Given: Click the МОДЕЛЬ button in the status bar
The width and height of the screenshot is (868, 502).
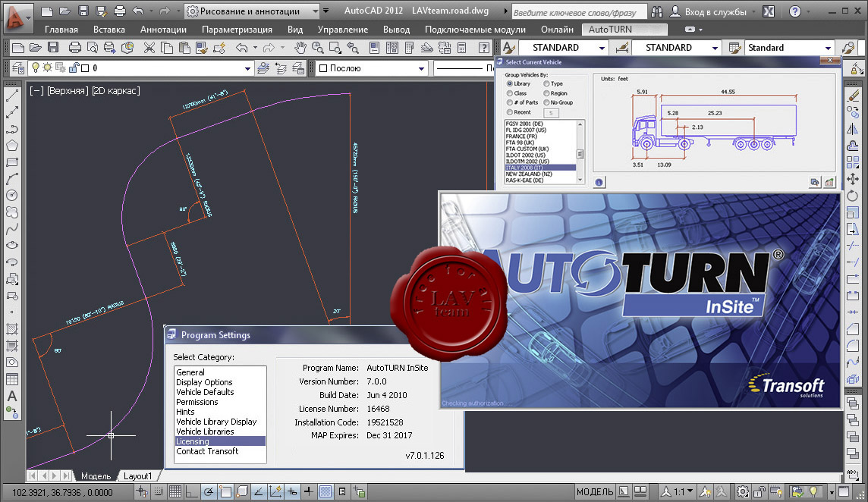Looking at the screenshot, I should click(x=595, y=491).
